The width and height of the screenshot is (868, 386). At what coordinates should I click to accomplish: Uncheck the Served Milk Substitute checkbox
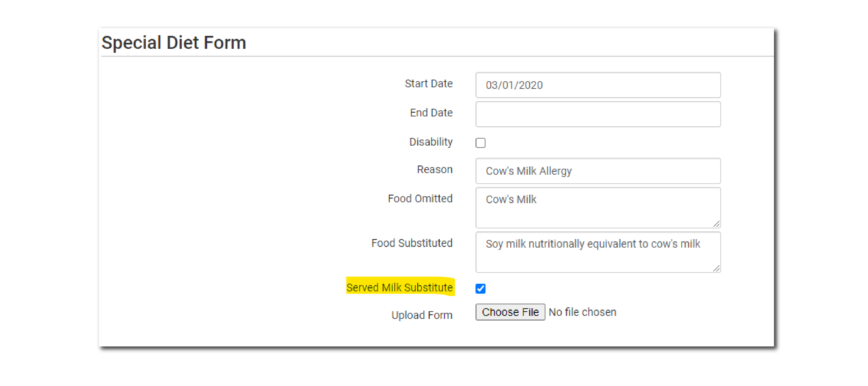[x=480, y=289]
